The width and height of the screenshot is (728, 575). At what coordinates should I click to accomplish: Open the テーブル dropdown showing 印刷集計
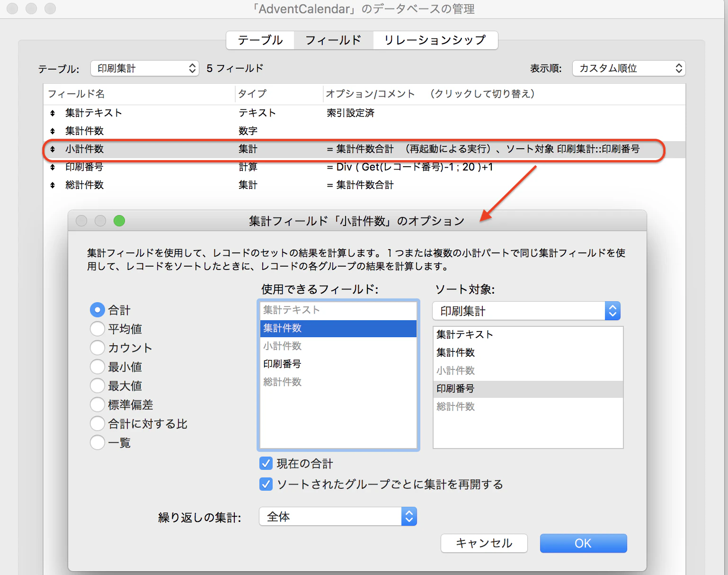[x=145, y=68]
